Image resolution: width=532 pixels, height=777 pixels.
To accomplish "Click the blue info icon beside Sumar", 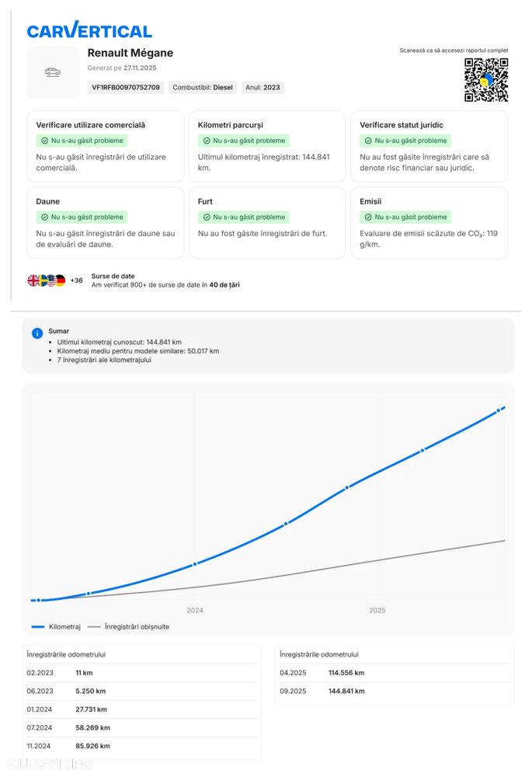I will click(37, 333).
